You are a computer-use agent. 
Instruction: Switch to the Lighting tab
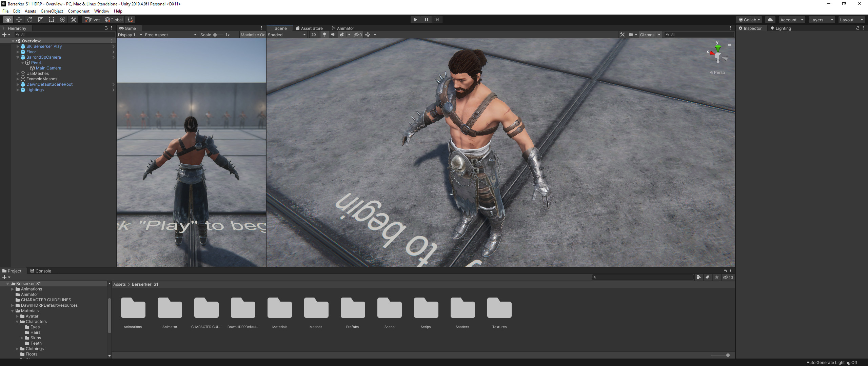781,28
